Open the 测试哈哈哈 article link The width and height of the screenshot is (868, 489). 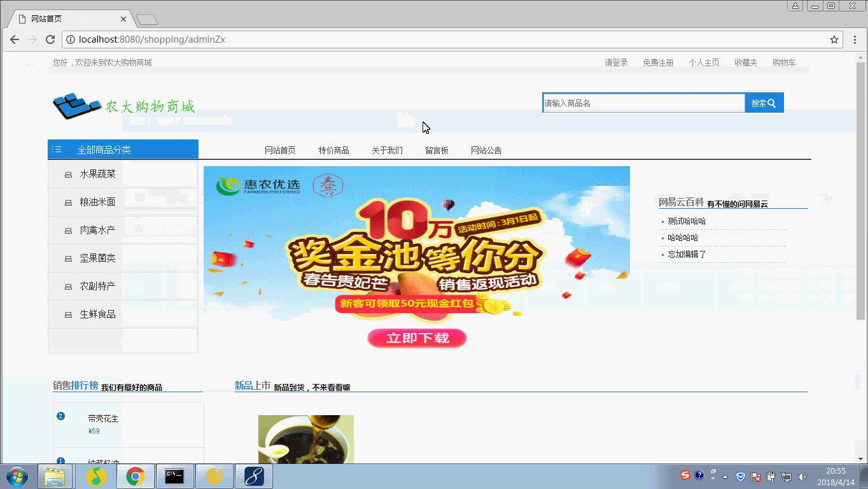tap(687, 221)
